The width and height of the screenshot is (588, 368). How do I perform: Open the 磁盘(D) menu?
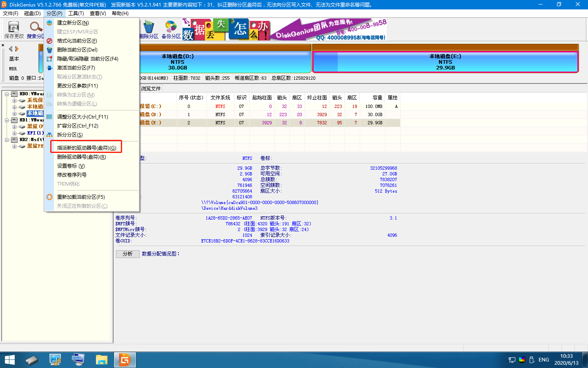tap(32, 13)
